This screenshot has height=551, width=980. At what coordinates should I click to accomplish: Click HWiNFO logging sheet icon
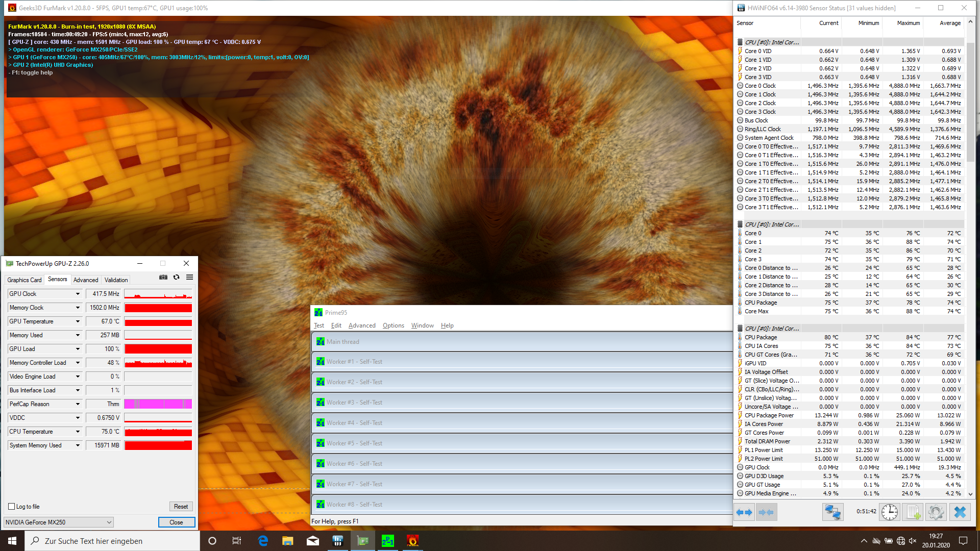(x=913, y=512)
